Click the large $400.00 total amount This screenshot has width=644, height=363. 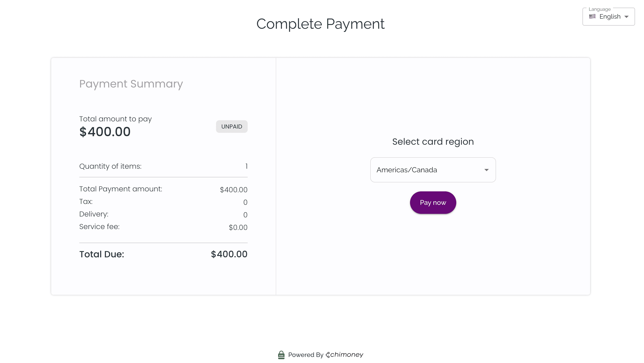click(105, 132)
